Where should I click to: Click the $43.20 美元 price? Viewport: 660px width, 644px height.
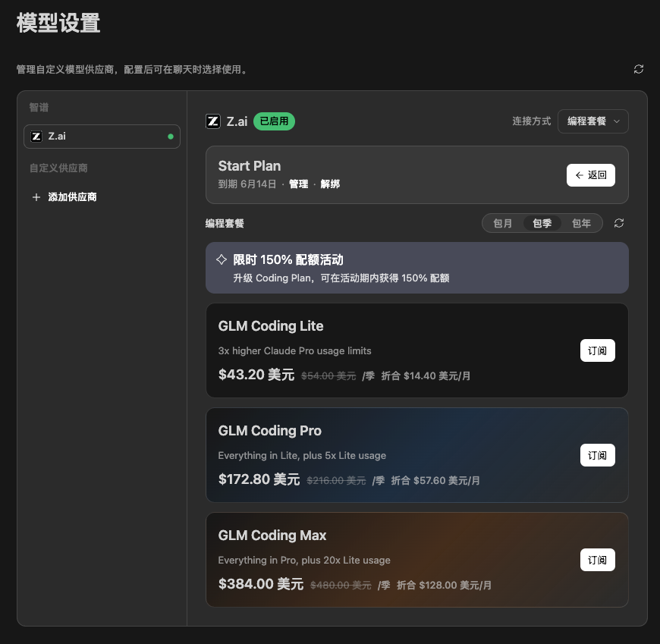[x=256, y=374]
